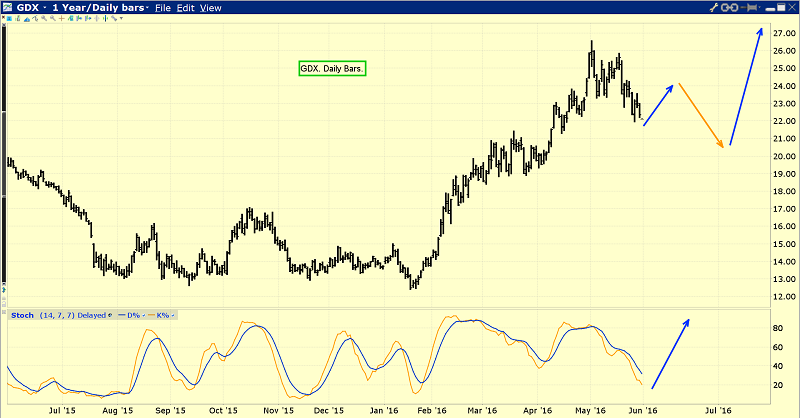Select the GDX. Daily Bars. text box
The height and width of the screenshot is (418, 800).
[332, 69]
